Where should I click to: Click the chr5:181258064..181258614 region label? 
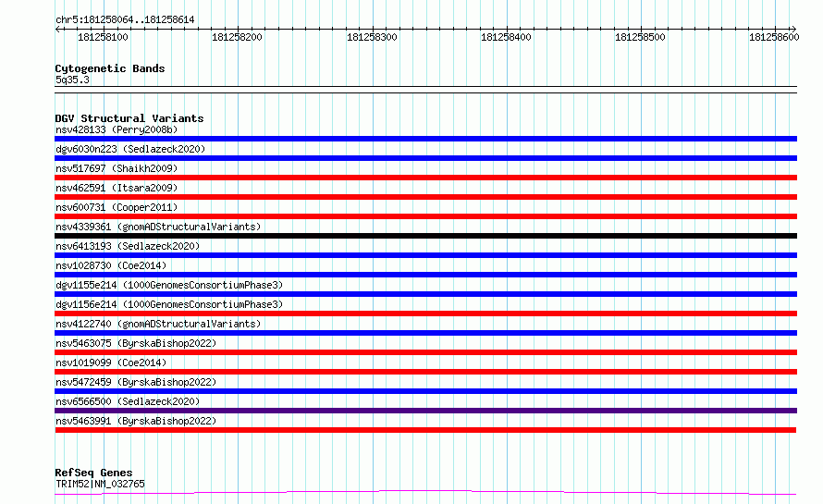[x=125, y=19]
